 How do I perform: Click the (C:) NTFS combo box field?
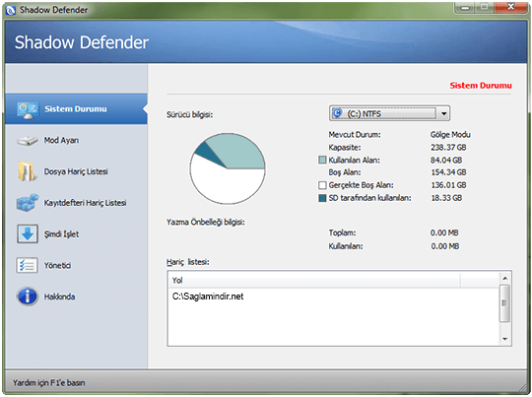coord(389,113)
